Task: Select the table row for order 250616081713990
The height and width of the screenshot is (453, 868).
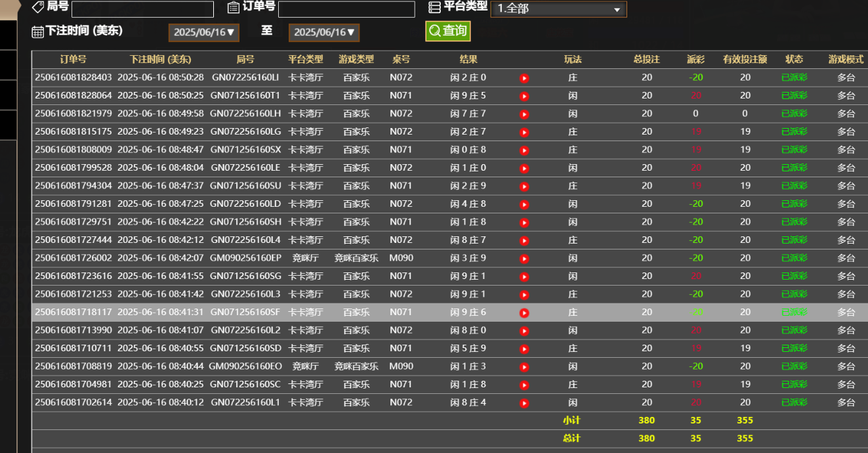Action: click(x=262, y=330)
